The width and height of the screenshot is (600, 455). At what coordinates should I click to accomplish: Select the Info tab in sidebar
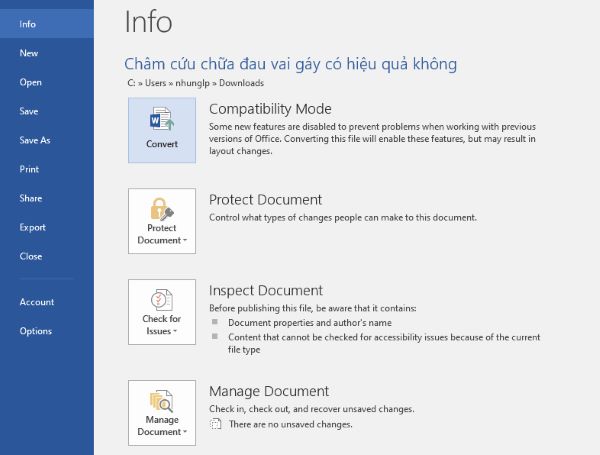[28, 24]
